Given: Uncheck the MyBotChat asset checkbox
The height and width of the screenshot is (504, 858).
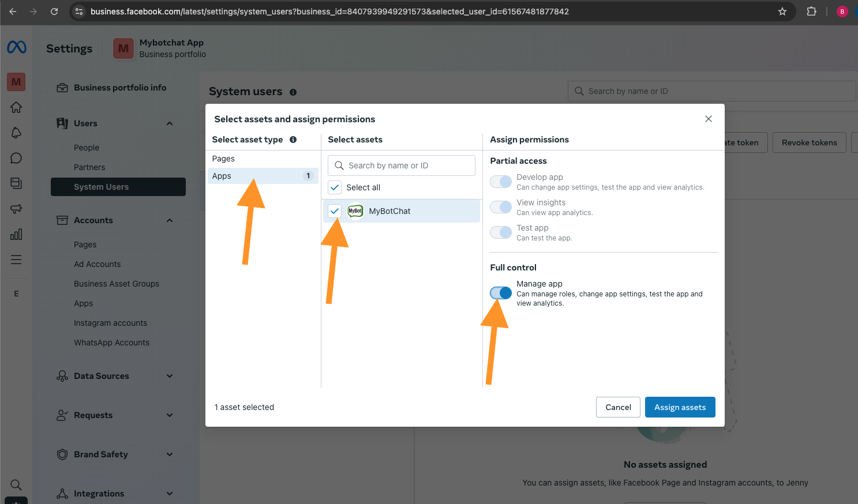Looking at the screenshot, I should [x=335, y=211].
